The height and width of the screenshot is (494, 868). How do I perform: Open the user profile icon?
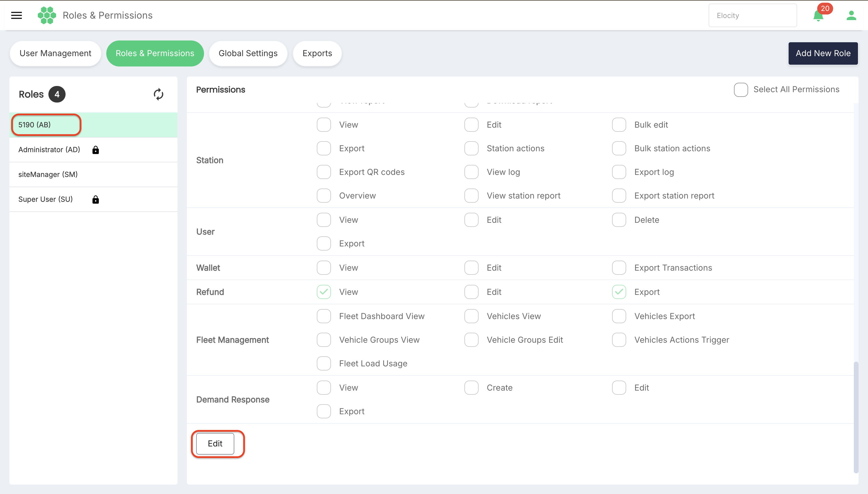click(x=851, y=16)
